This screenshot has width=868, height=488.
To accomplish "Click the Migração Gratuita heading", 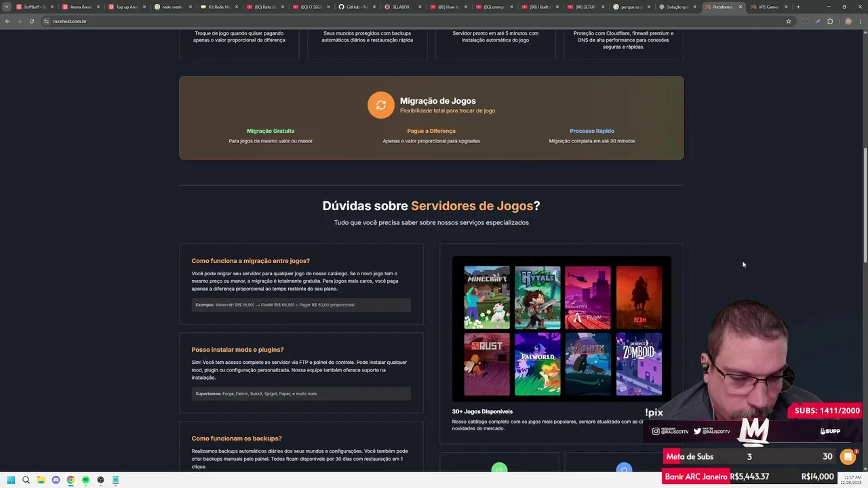I will click(271, 131).
